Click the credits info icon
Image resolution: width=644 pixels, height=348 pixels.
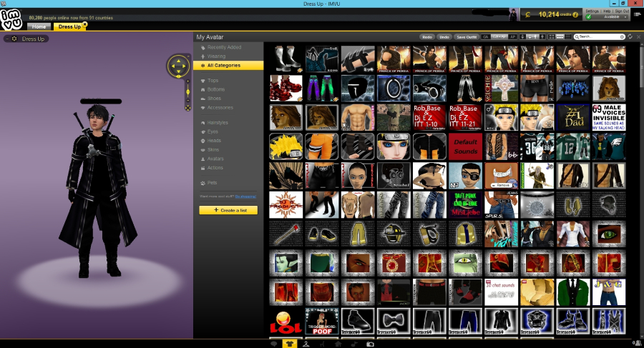point(575,15)
